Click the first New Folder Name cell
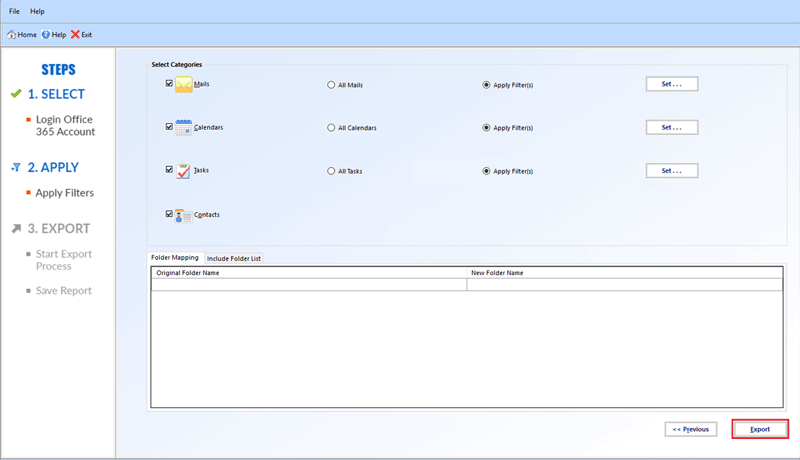800x460 pixels. point(624,285)
